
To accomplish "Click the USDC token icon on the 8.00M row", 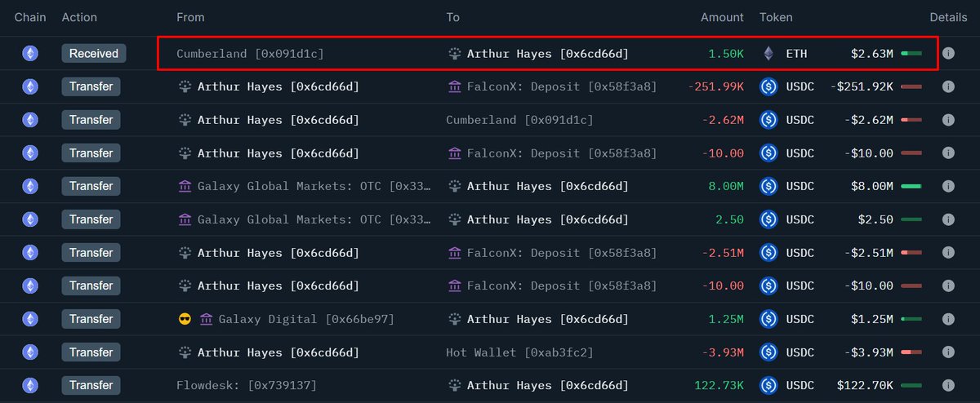I will click(x=768, y=186).
